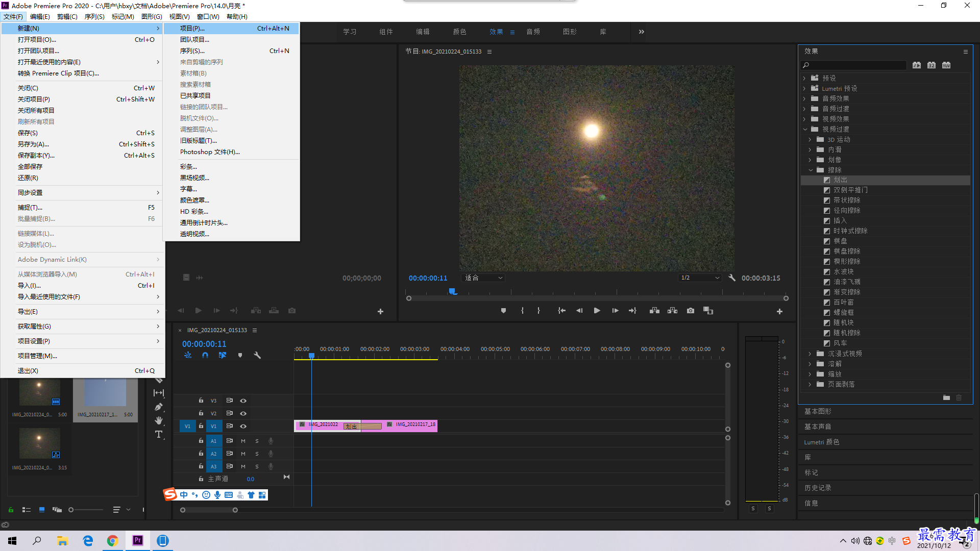980x551 pixels.
Task: Open the 1/2 playback resolution dropdown
Action: 700,278
